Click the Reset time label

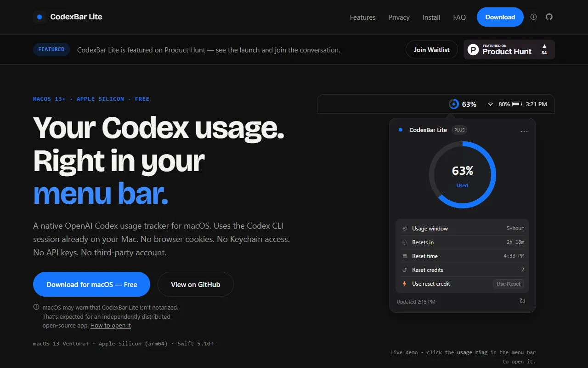click(x=425, y=256)
